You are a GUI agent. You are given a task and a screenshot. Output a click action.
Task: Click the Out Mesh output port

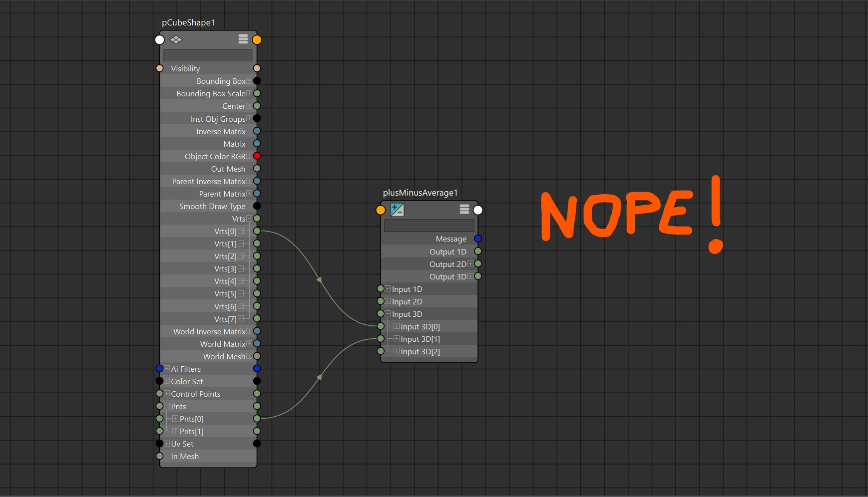(257, 169)
